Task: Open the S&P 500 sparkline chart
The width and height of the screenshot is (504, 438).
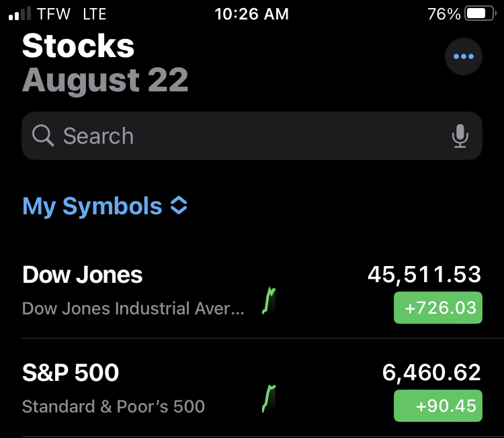Action: [x=269, y=399]
